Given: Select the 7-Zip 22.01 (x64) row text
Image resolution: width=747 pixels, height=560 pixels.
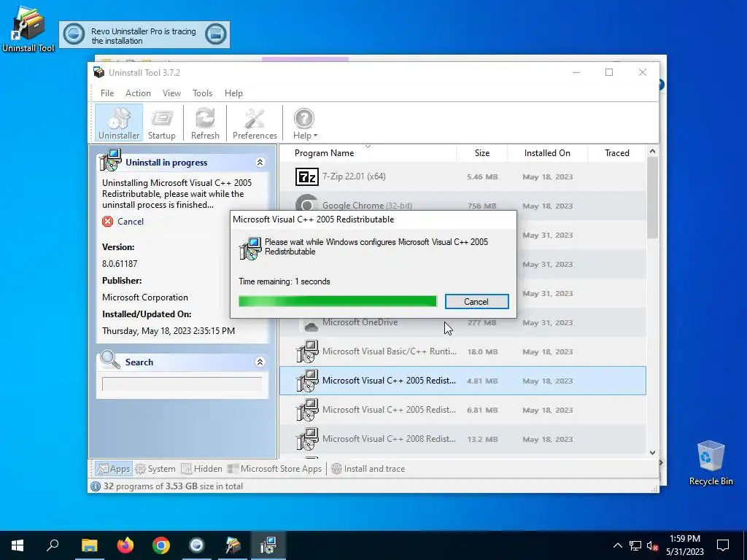Looking at the screenshot, I should point(354,176).
